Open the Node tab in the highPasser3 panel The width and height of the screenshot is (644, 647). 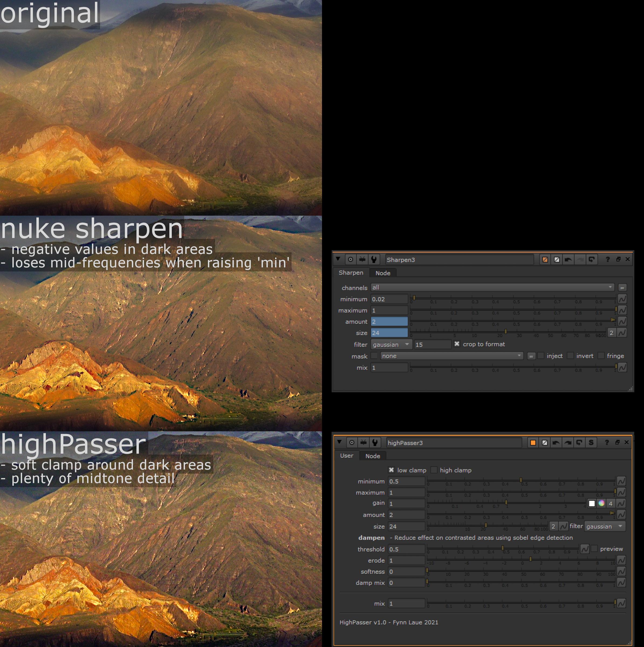click(373, 456)
